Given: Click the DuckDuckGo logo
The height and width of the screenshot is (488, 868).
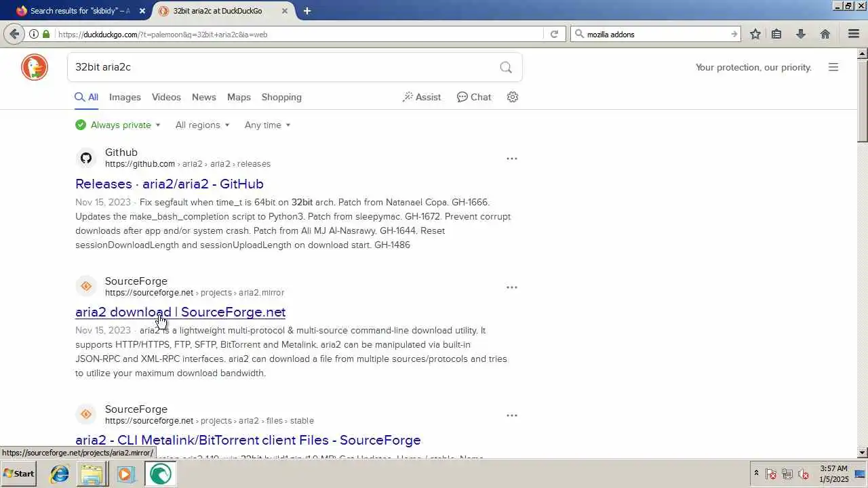Looking at the screenshot, I should (35, 67).
